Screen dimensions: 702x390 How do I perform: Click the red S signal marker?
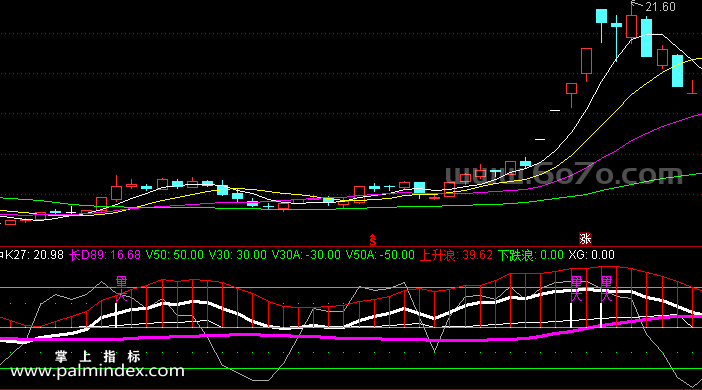coord(372,240)
